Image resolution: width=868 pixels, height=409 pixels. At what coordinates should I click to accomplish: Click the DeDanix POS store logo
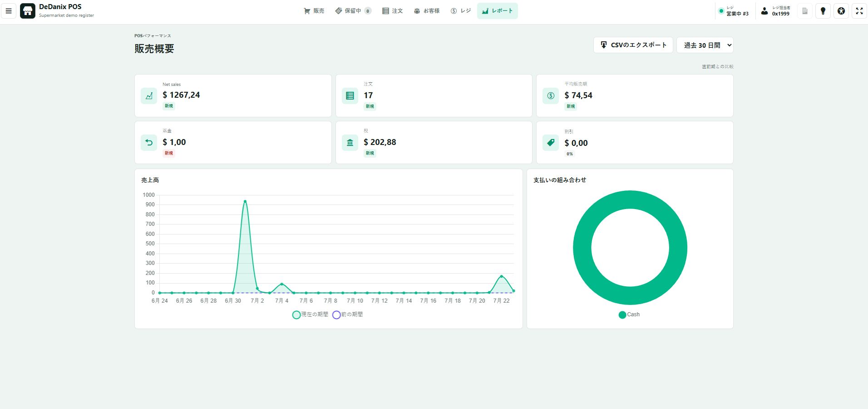tap(28, 11)
